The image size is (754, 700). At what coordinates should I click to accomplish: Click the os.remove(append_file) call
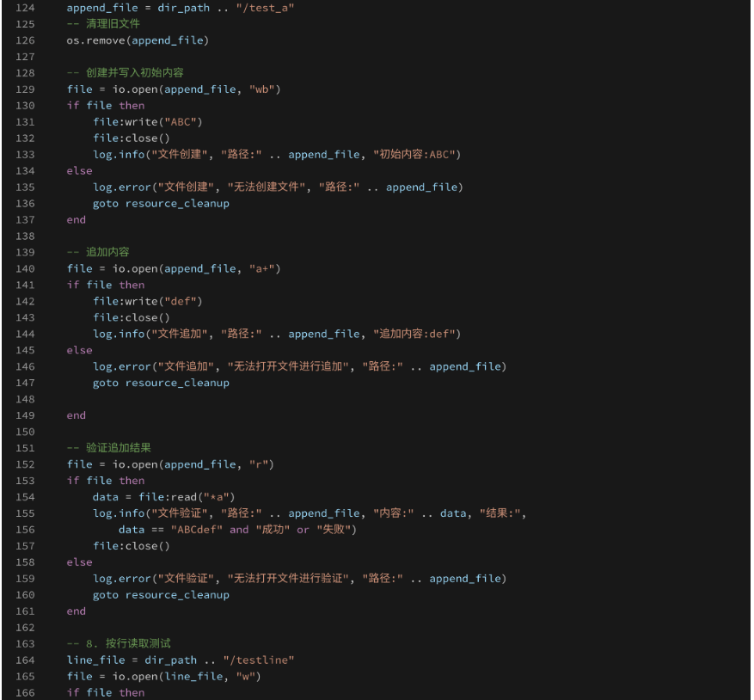click(138, 40)
